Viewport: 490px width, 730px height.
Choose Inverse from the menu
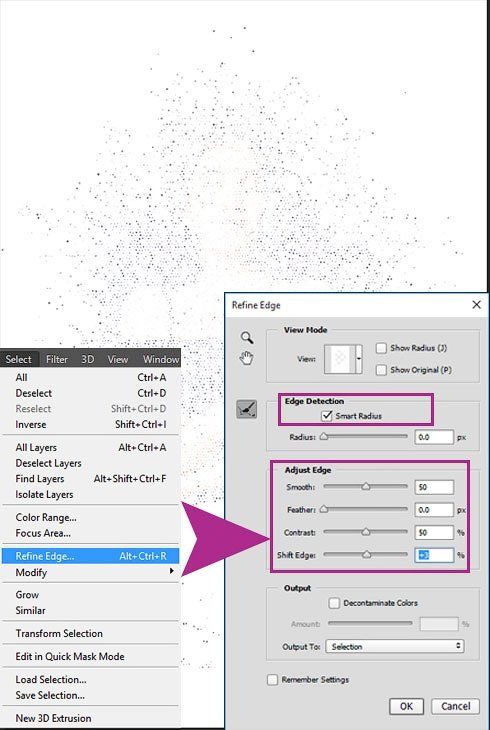[91, 425]
